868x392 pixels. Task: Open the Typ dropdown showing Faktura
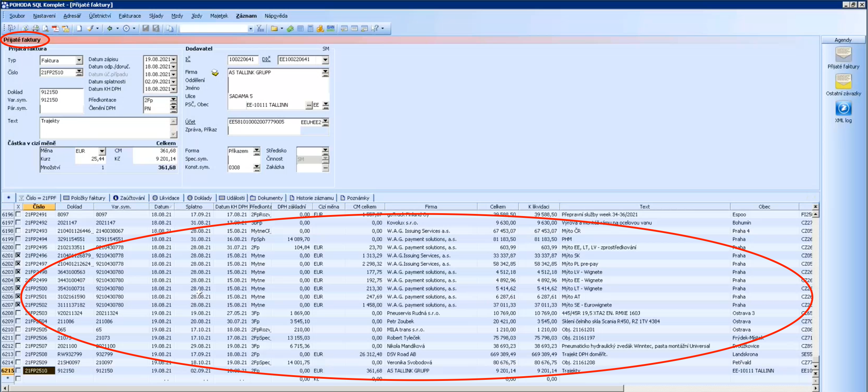[79, 60]
